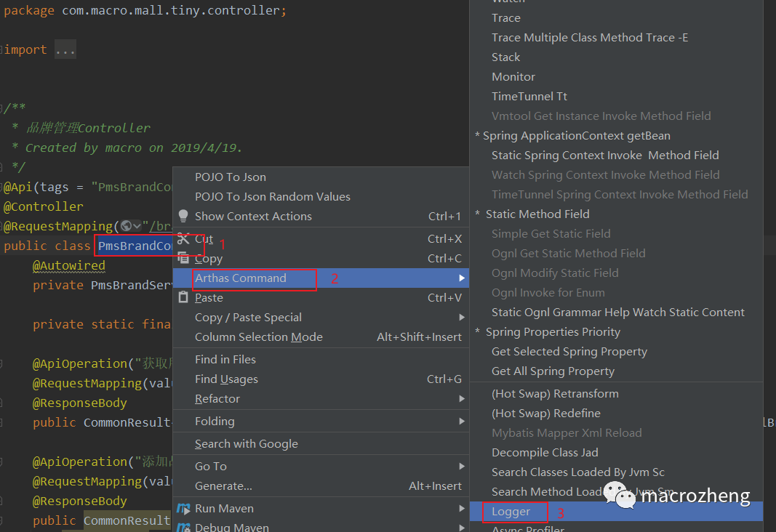This screenshot has width=776, height=532.
Task: Select Static Spring Context Invoke Method Field
Action: (x=616, y=156)
